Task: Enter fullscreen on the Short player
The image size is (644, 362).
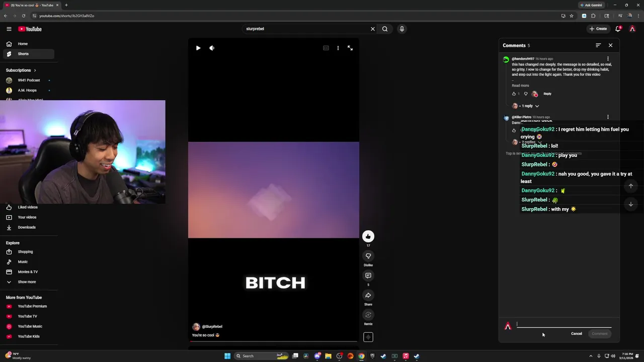Action: [350, 48]
